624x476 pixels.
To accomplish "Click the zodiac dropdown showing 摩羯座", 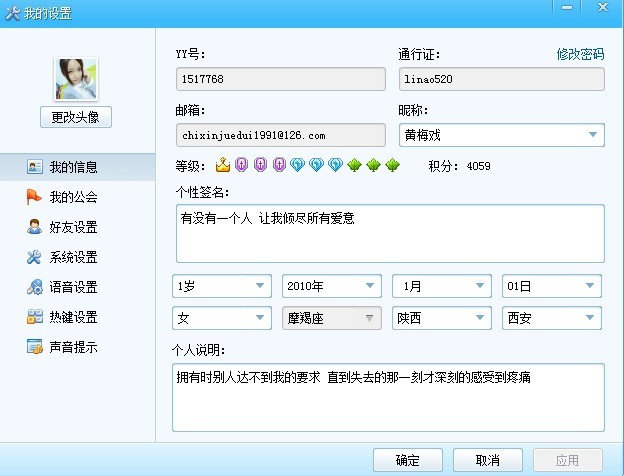I will tap(332, 318).
